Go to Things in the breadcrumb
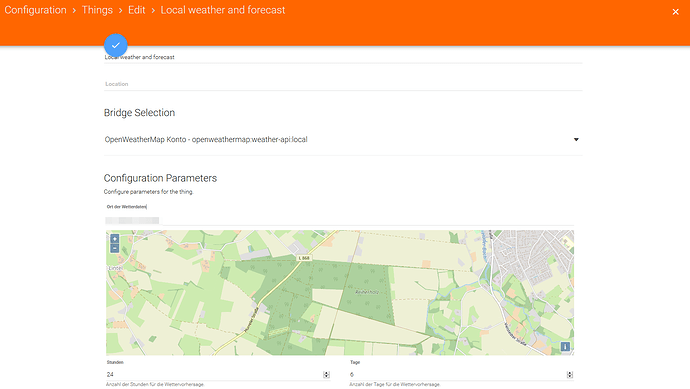The image size is (690, 389). tap(97, 10)
